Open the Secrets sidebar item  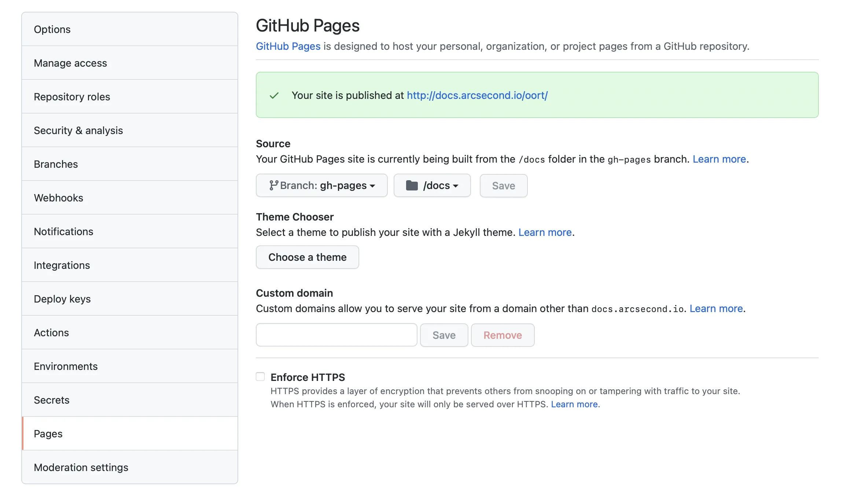click(52, 400)
